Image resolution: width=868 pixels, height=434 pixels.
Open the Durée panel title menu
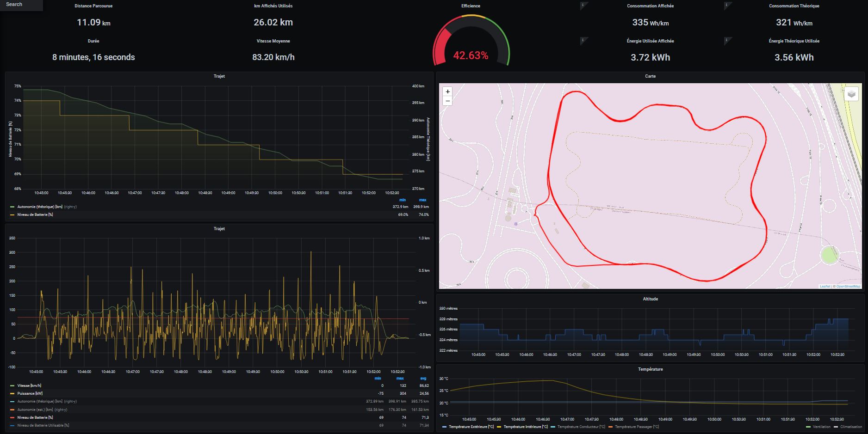pos(93,41)
